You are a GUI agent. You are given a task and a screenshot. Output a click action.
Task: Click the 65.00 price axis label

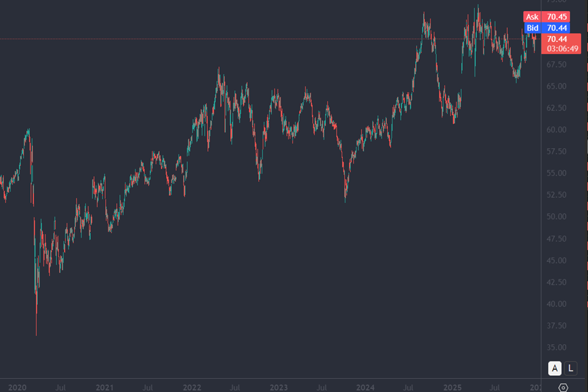click(556, 86)
